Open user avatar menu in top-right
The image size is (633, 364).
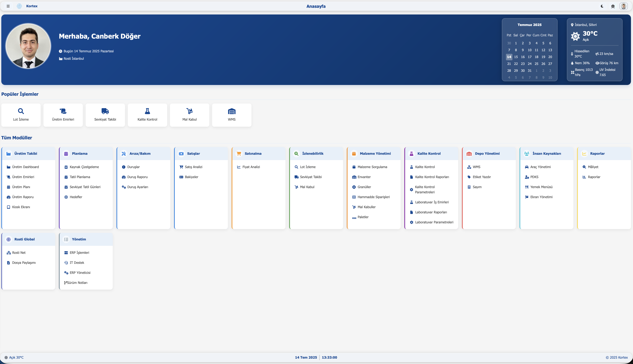tap(623, 6)
